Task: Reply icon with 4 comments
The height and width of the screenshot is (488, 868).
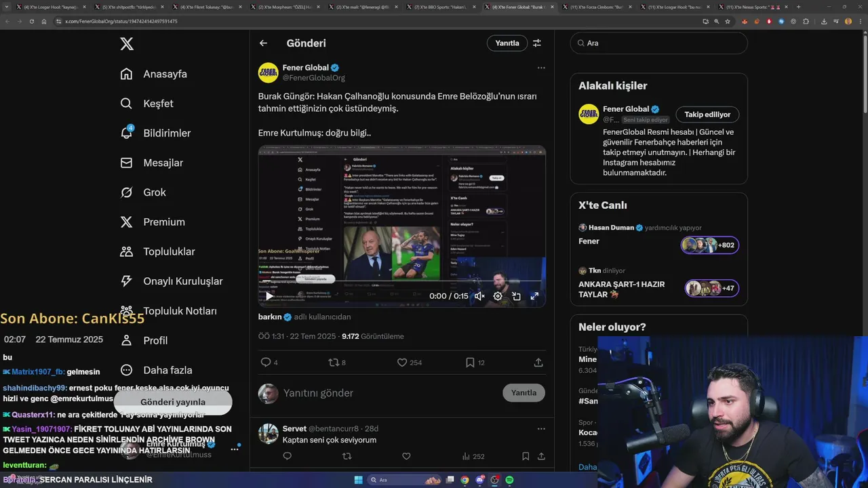Action: (269, 363)
